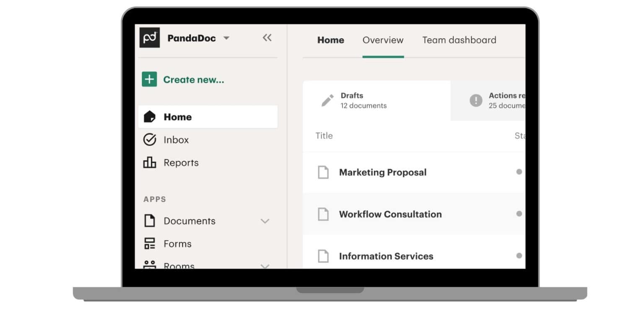Image resolution: width=644 pixels, height=322 pixels.
Task: Open the PandaDoc workspace dropdown arrow
Action: 226,38
